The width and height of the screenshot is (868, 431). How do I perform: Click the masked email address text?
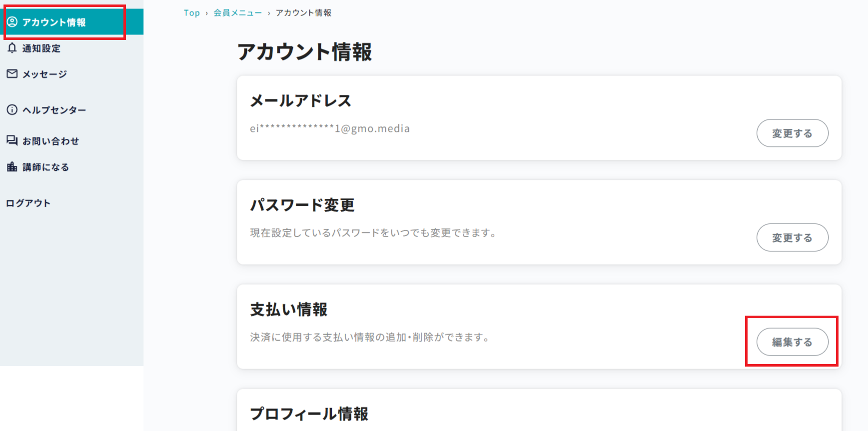[330, 129]
